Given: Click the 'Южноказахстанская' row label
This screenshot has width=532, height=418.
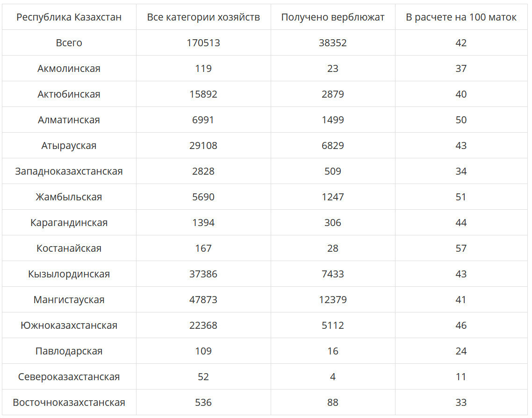Looking at the screenshot, I should (x=69, y=326).
